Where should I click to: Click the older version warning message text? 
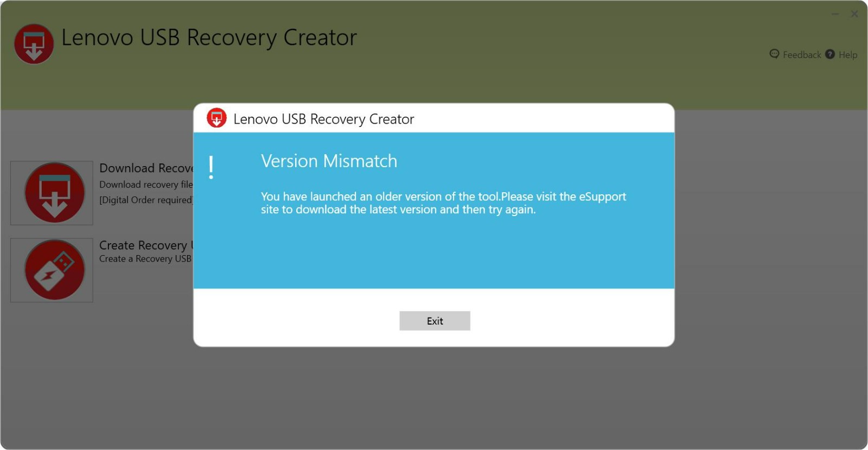tap(443, 203)
